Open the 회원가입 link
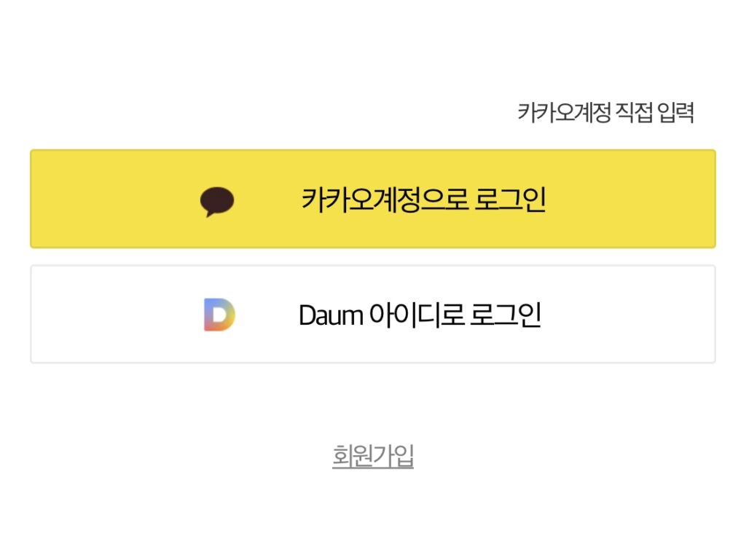746x560 pixels. (373, 455)
